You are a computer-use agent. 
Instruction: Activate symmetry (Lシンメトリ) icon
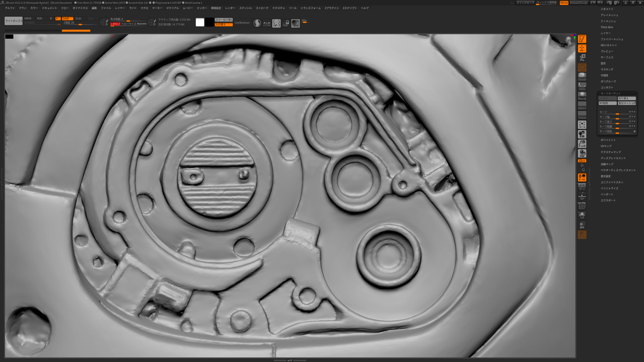point(267,23)
